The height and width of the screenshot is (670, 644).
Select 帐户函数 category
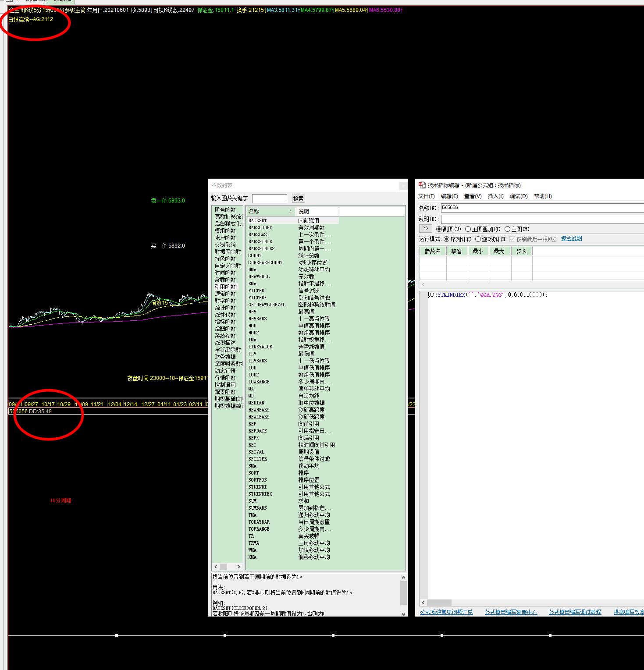tap(225, 238)
